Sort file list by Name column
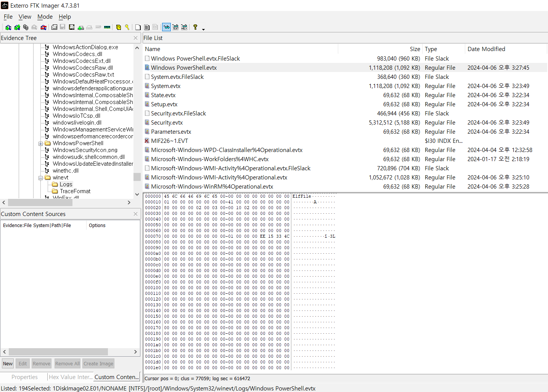This screenshot has width=548, height=392. [240, 49]
